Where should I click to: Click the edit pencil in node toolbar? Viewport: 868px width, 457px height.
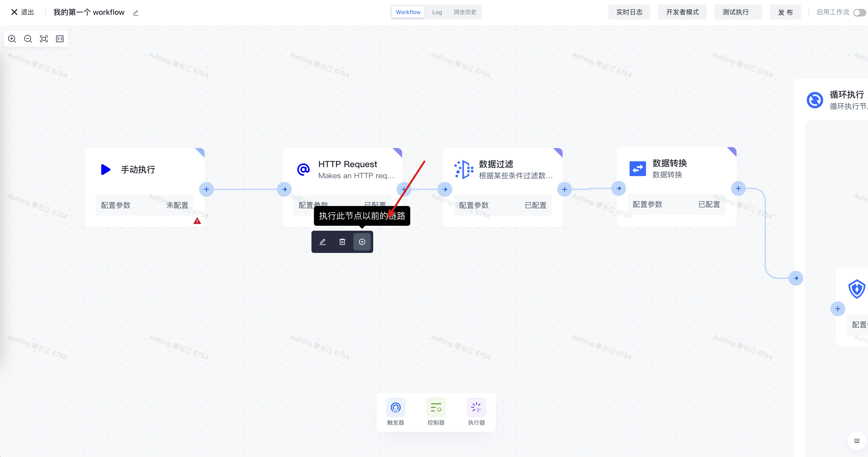coord(323,242)
